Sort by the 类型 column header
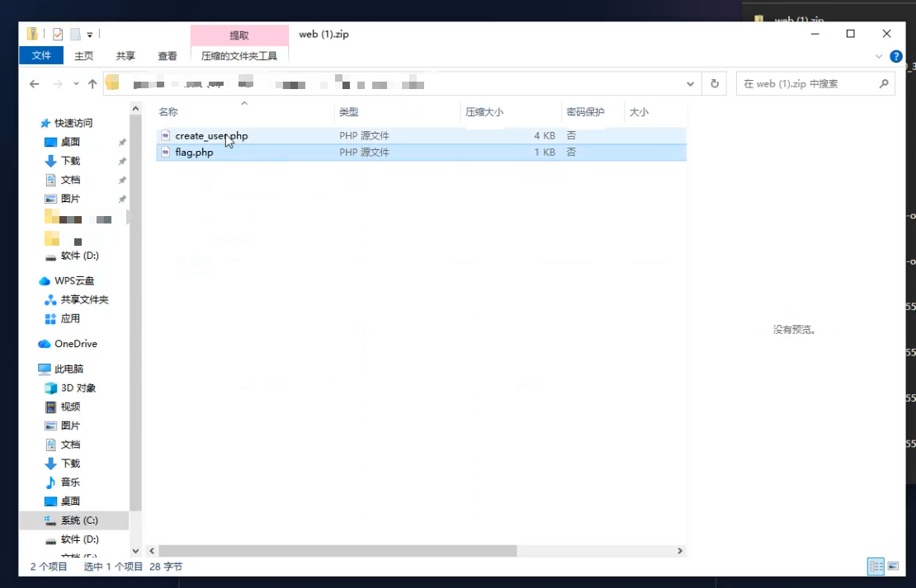The height and width of the screenshot is (588, 916). point(349,111)
